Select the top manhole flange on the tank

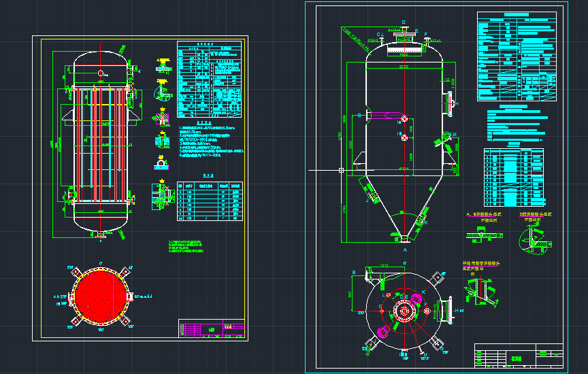click(x=405, y=36)
